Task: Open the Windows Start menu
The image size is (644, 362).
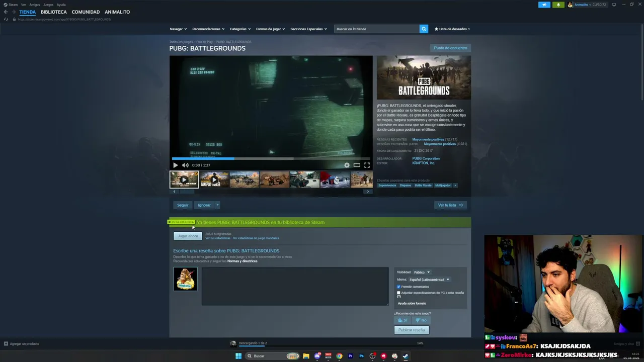Action: click(238, 356)
